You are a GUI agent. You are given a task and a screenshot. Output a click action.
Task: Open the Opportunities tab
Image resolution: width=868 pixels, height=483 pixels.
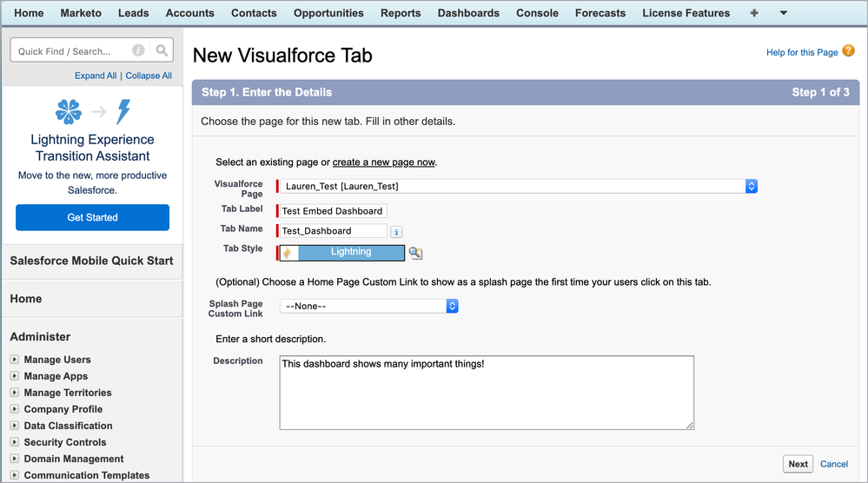click(x=328, y=13)
